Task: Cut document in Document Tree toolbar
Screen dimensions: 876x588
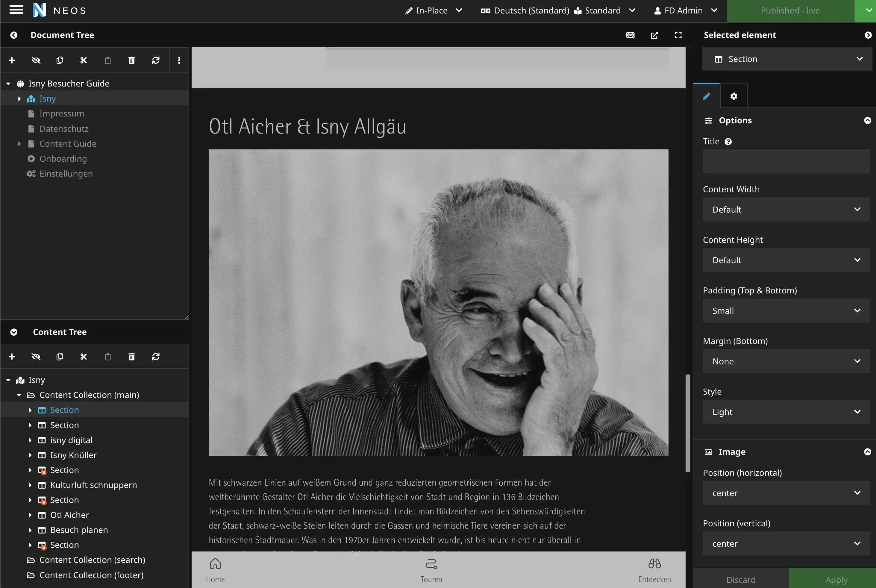Action: click(x=84, y=60)
